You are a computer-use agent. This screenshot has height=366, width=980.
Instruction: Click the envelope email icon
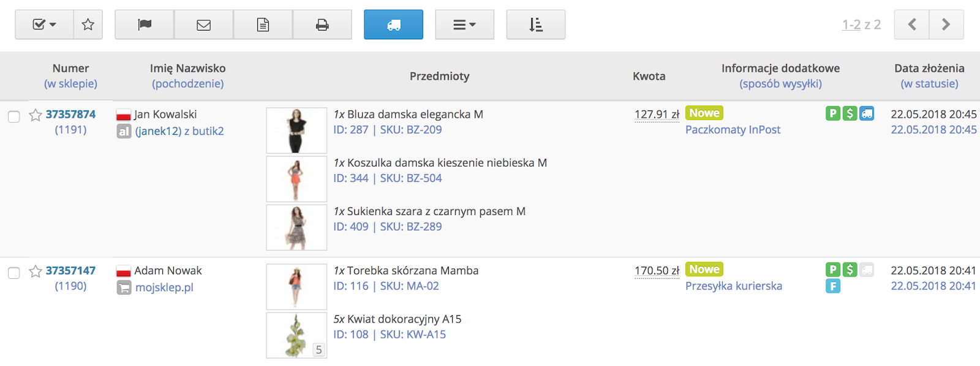point(203,25)
